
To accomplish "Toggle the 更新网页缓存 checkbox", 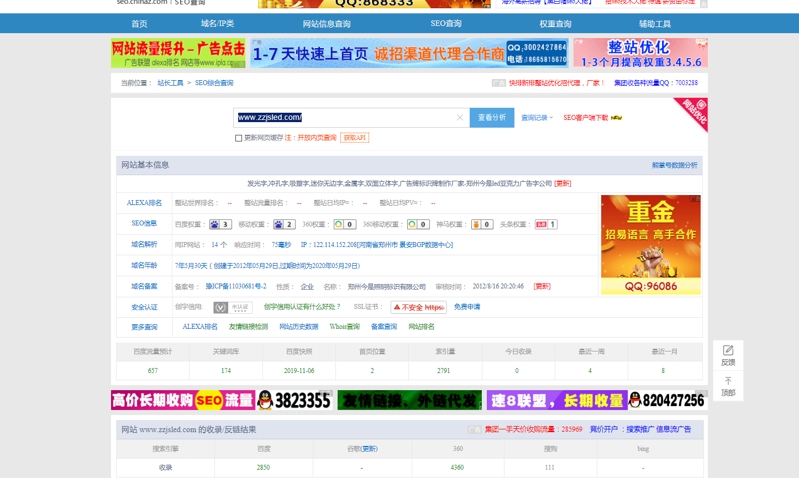I will coord(238,138).
